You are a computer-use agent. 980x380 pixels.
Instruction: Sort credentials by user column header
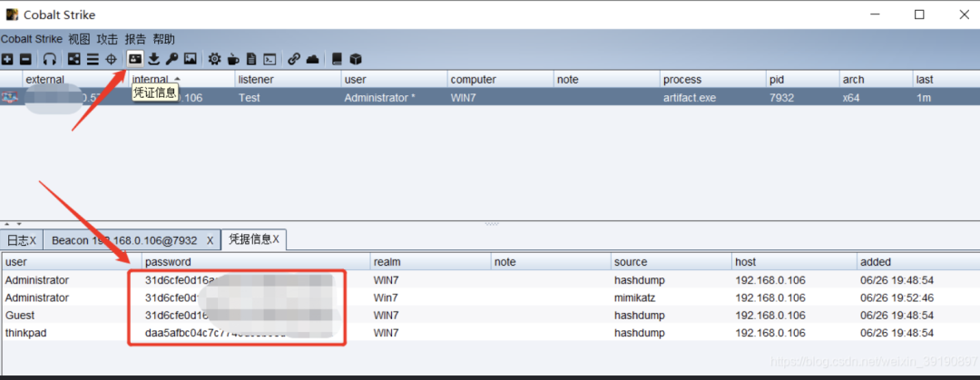pos(72,262)
